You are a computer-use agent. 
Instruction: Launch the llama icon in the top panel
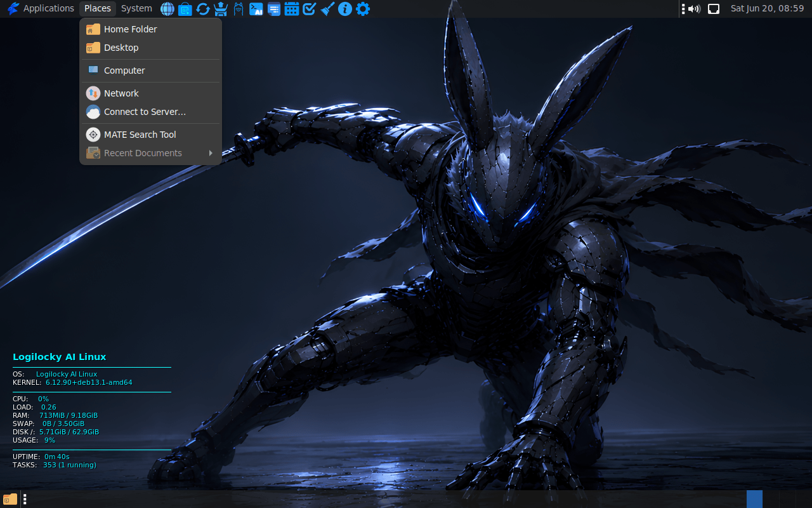pos(239,9)
